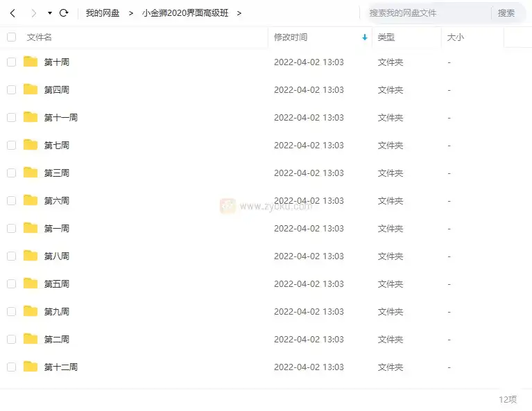Select the folder name 第七周
This screenshot has height=411, width=532.
tap(57, 145)
